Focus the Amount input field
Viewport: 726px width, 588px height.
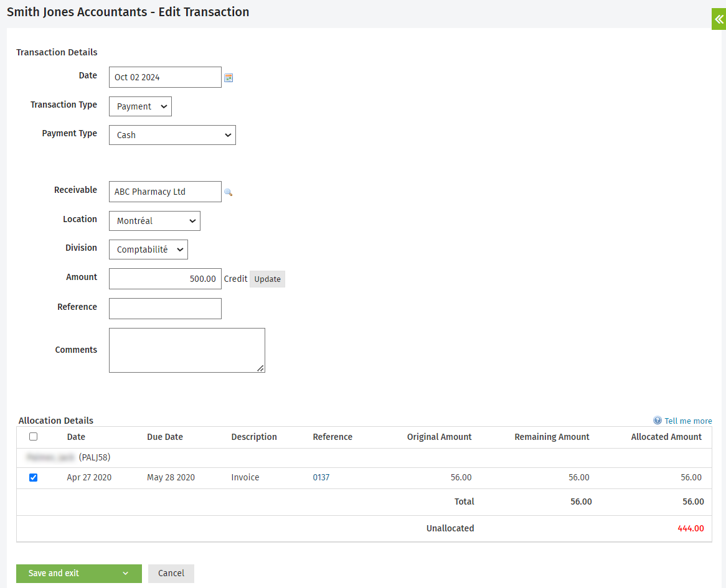tap(165, 279)
